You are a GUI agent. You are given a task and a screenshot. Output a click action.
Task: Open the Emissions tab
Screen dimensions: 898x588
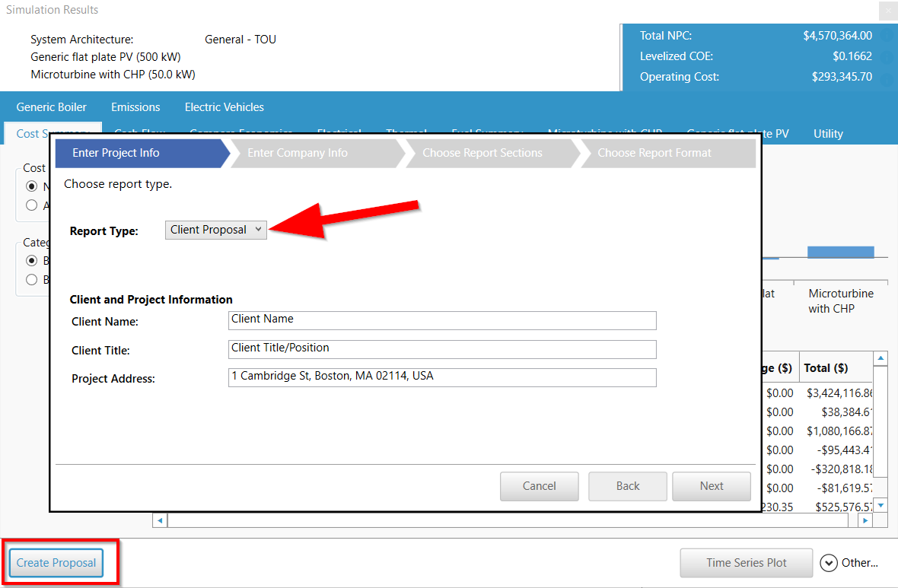[135, 107]
